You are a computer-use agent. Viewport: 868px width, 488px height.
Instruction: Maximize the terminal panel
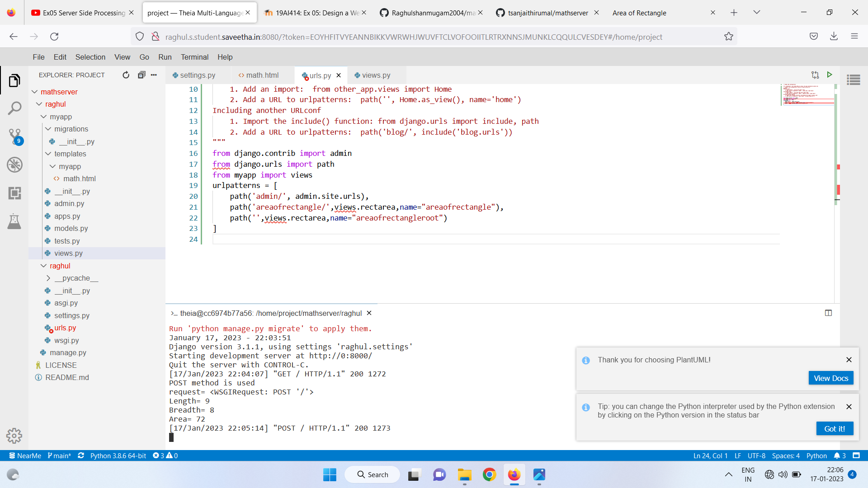[828, 313]
